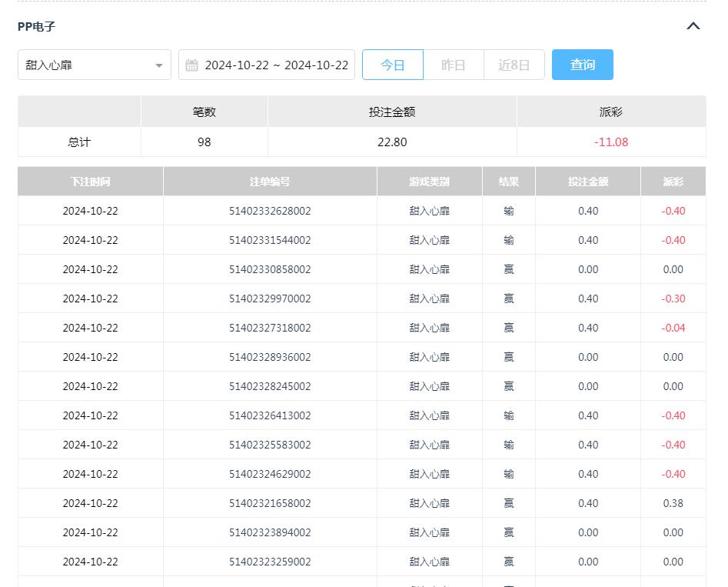This screenshot has height=587, width=728.
Task: Click the 下注时间 column header
Action: (90, 181)
